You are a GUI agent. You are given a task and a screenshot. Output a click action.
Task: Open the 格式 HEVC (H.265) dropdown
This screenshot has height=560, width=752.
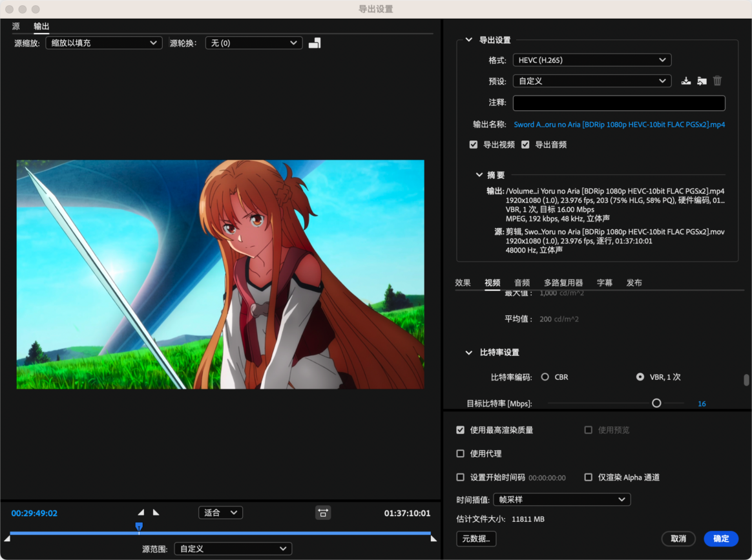click(x=592, y=60)
